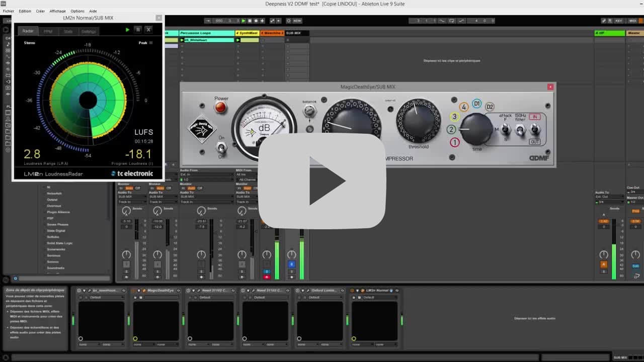644x362 pixels.
Task: Launch the SynthMast track clip
Action: pyautogui.click(x=238, y=40)
